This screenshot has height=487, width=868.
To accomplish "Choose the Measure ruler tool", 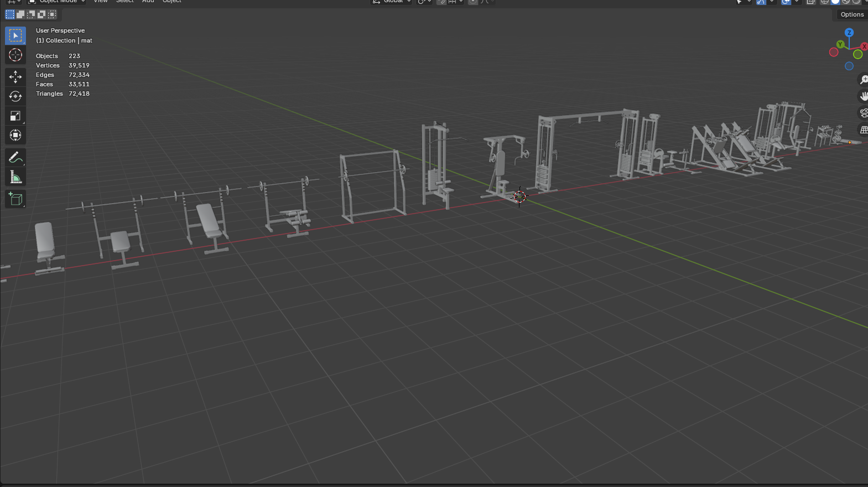I will pyautogui.click(x=15, y=177).
